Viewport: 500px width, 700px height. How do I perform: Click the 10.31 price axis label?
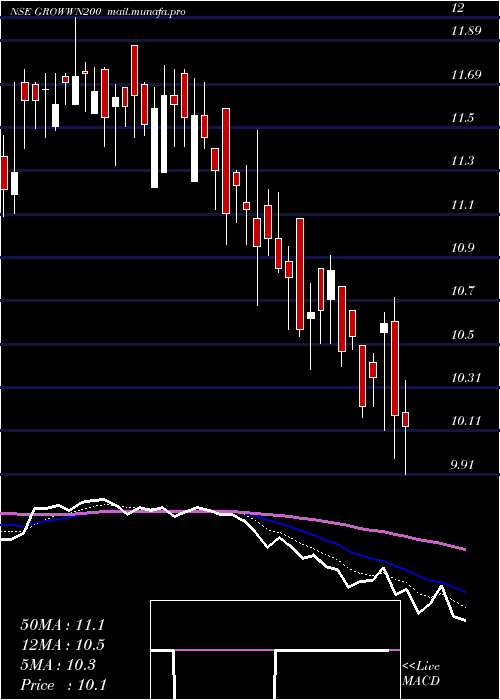tap(466, 378)
